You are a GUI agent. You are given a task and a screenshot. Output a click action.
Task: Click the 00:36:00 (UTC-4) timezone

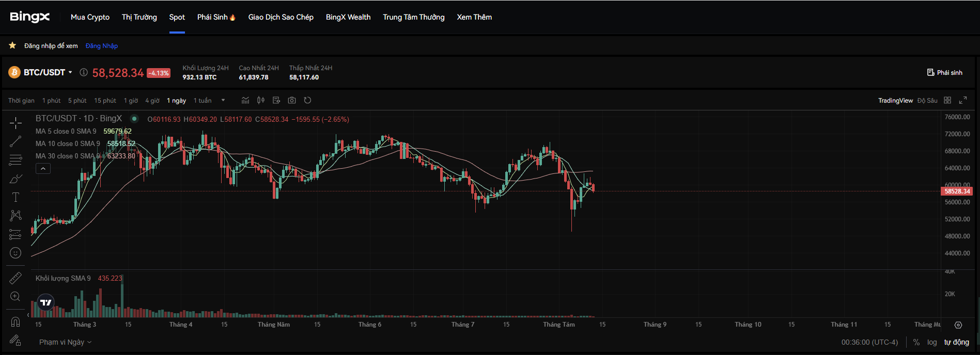click(x=869, y=342)
